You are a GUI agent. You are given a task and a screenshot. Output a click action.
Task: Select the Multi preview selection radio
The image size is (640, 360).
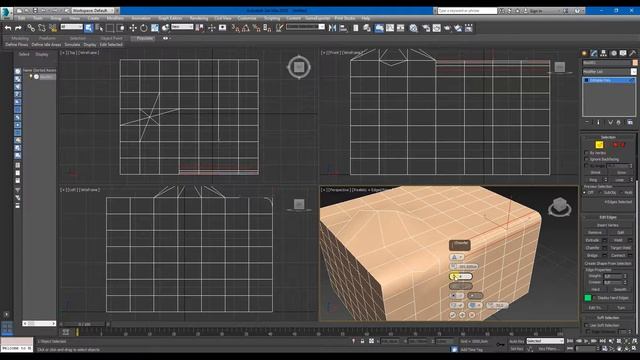pos(622,192)
